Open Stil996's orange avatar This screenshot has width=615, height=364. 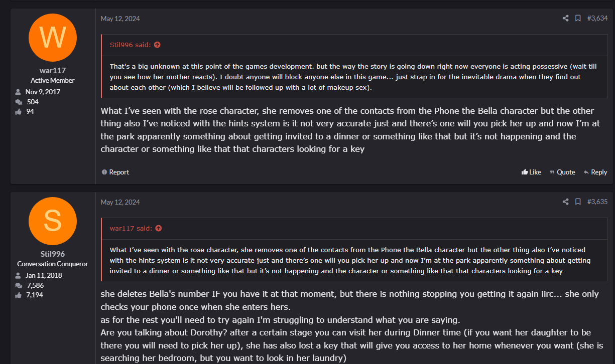(53, 221)
